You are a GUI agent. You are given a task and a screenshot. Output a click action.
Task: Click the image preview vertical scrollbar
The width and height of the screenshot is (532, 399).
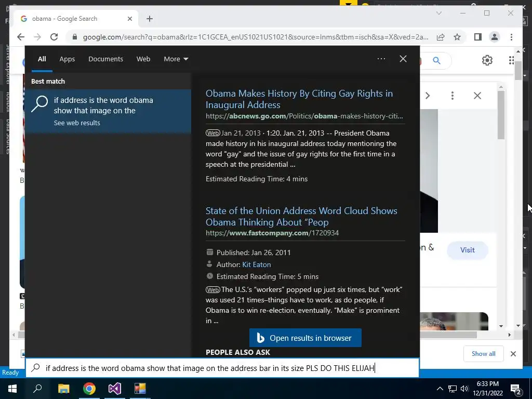point(501,115)
